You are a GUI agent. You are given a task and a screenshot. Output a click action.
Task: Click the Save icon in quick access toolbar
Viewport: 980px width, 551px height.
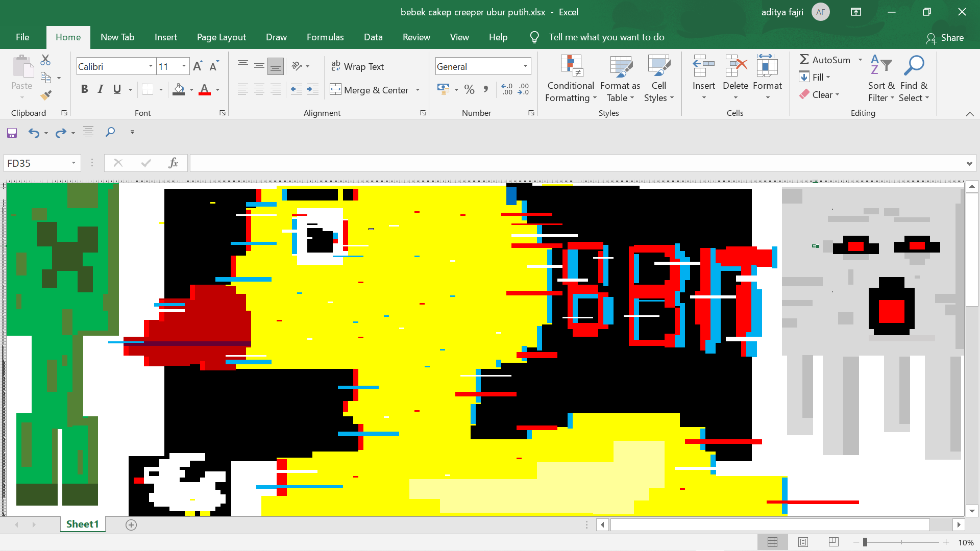coord(12,133)
